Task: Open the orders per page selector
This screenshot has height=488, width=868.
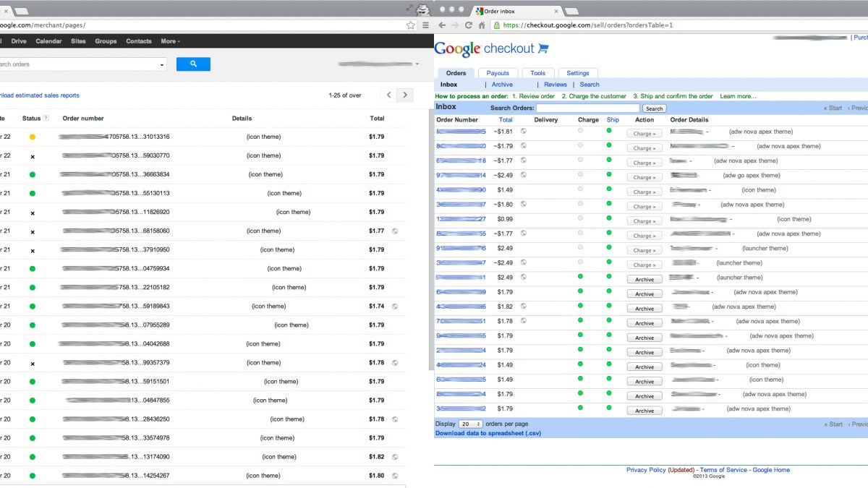Action: coord(471,424)
